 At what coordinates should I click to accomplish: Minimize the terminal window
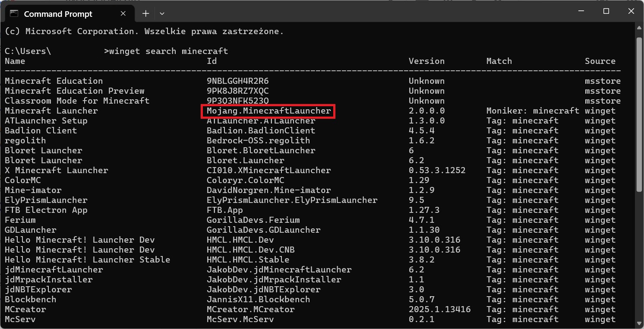581,11
